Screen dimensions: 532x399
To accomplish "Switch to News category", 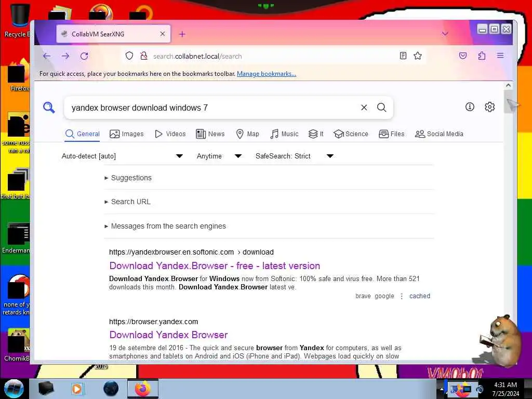I will coord(210,134).
